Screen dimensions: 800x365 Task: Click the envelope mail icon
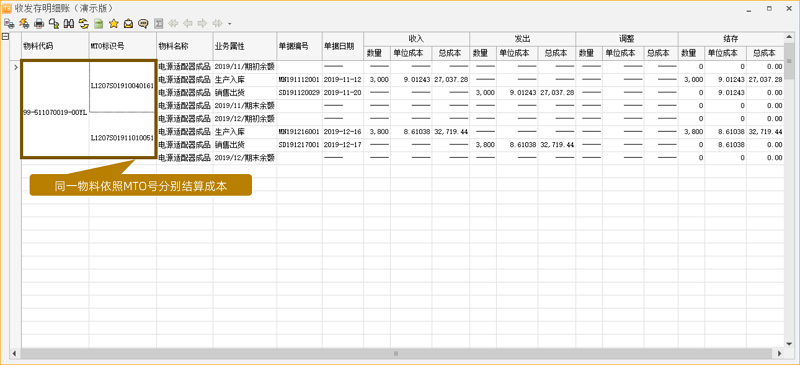(x=129, y=23)
